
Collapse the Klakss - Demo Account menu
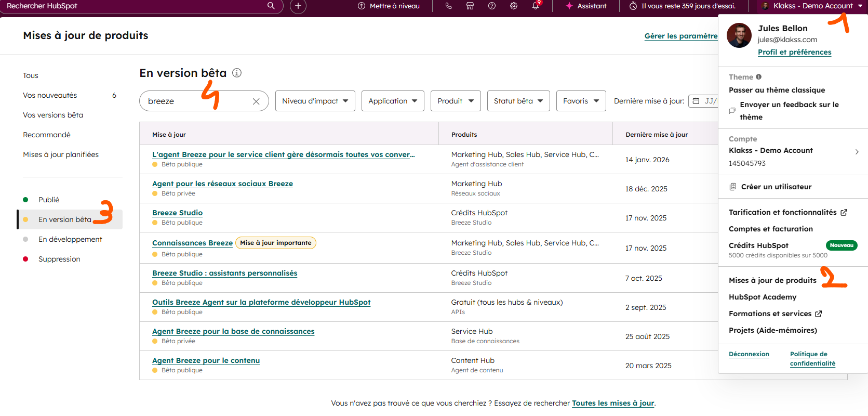pos(812,6)
